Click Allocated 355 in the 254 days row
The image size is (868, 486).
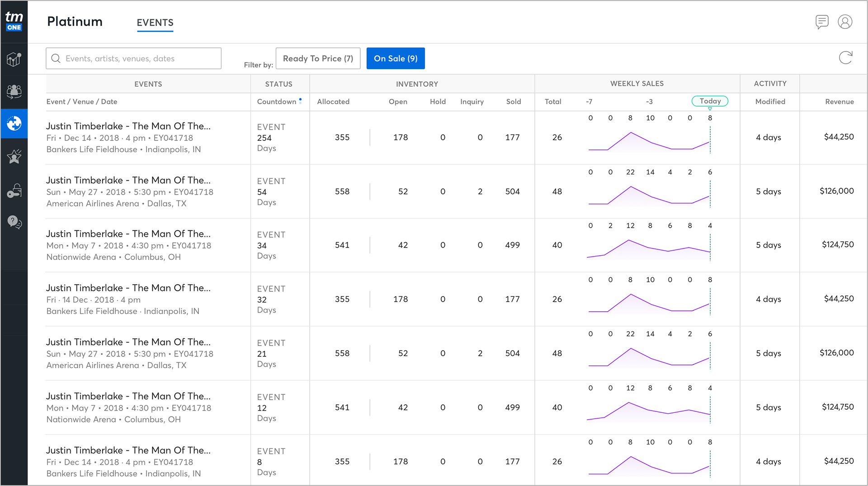pyautogui.click(x=342, y=137)
